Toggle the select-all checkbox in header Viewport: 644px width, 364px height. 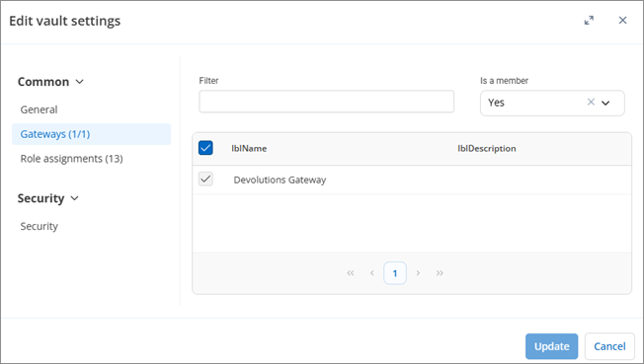click(205, 148)
